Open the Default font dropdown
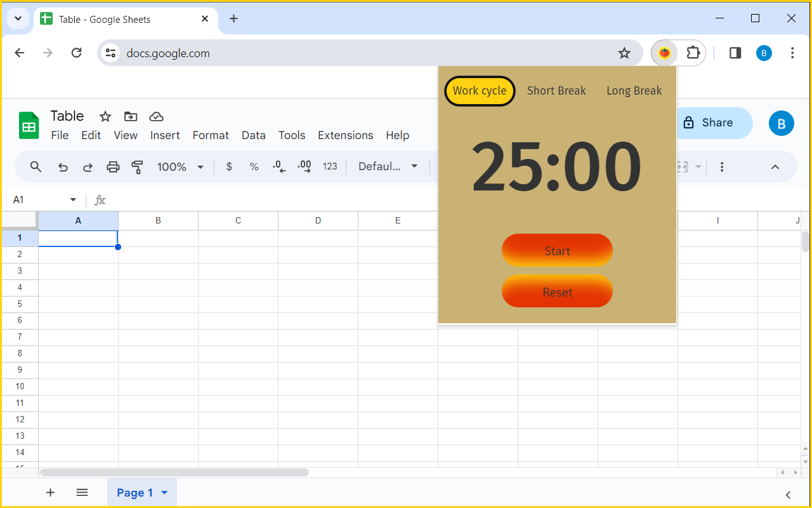Image resolution: width=812 pixels, height=508 pixels. coord(388,167)
